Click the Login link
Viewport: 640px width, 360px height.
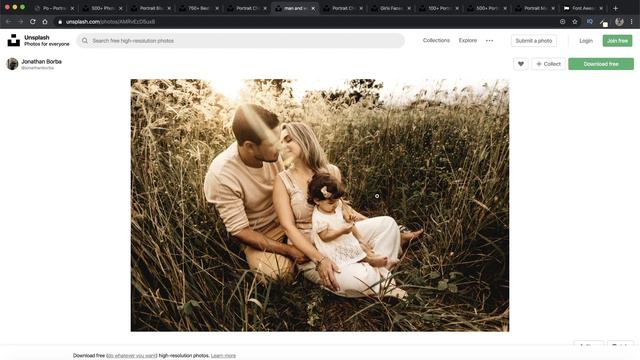tap(586, 41)
